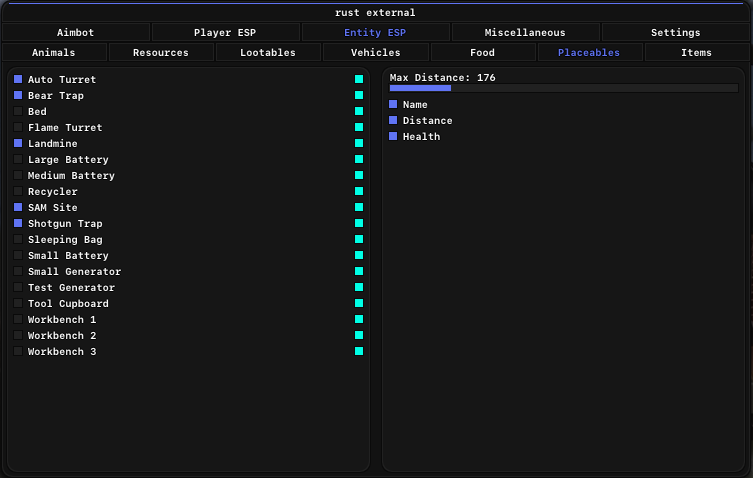753x478 pixels.
Task: Go to the Settings tab
Action: tap(675, 33)
